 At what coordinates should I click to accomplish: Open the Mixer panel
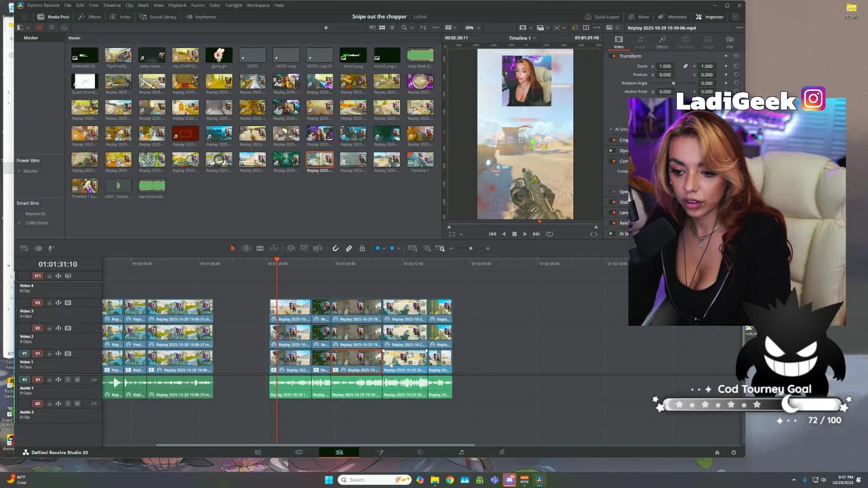click(639, 17)
